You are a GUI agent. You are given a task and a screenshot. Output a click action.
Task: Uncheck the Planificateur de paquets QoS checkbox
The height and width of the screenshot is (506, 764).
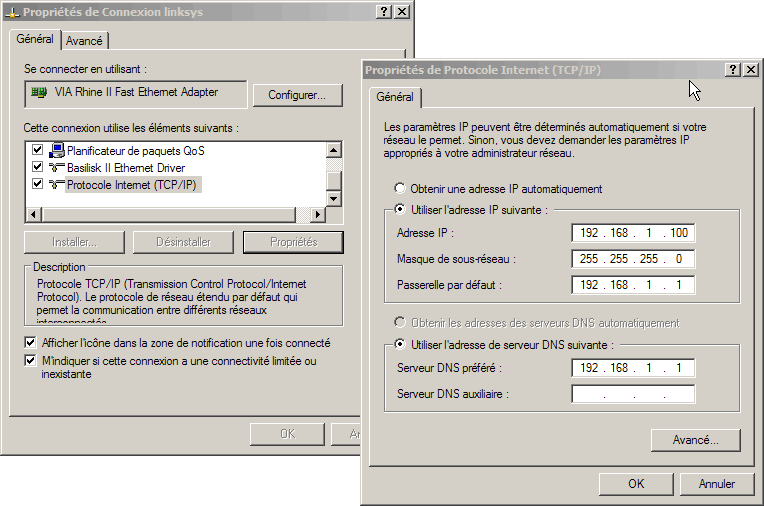point(38,151)
